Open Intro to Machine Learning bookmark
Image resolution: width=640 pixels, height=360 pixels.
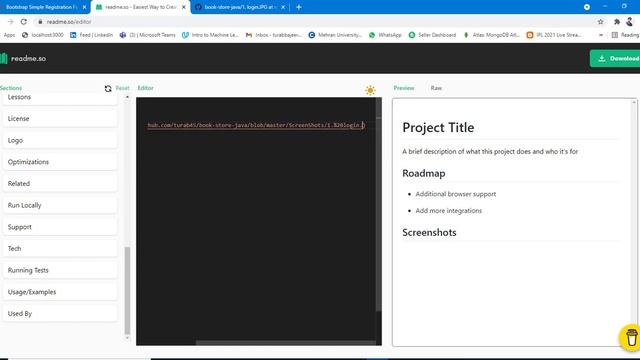point(211,35)
